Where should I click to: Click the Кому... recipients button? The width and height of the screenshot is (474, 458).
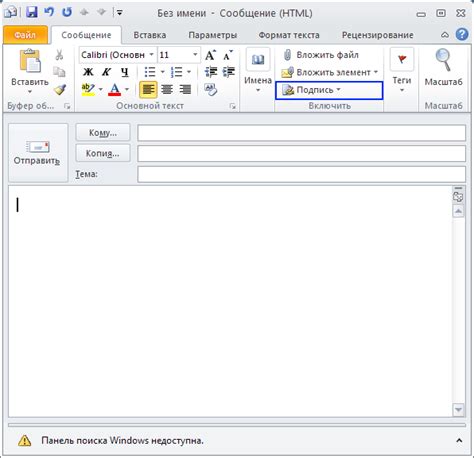(x=103, y=133)
